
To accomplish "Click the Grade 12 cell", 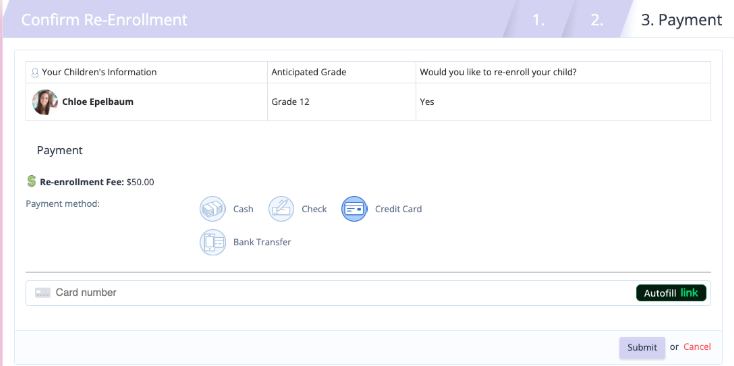I will click(341, 102).
